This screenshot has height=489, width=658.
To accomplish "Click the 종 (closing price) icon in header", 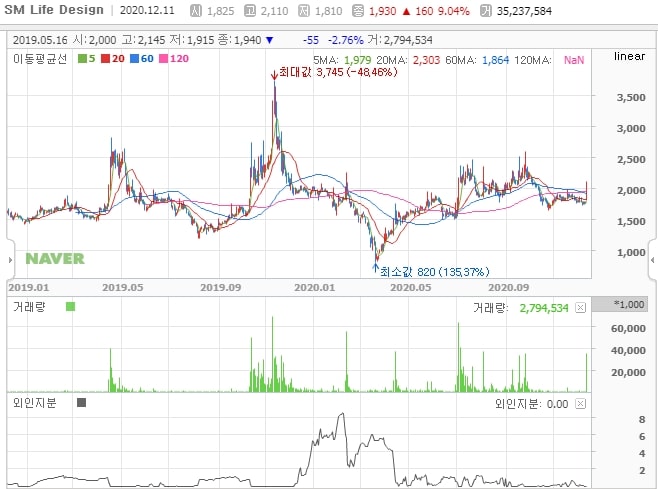I will coord(358,11).
